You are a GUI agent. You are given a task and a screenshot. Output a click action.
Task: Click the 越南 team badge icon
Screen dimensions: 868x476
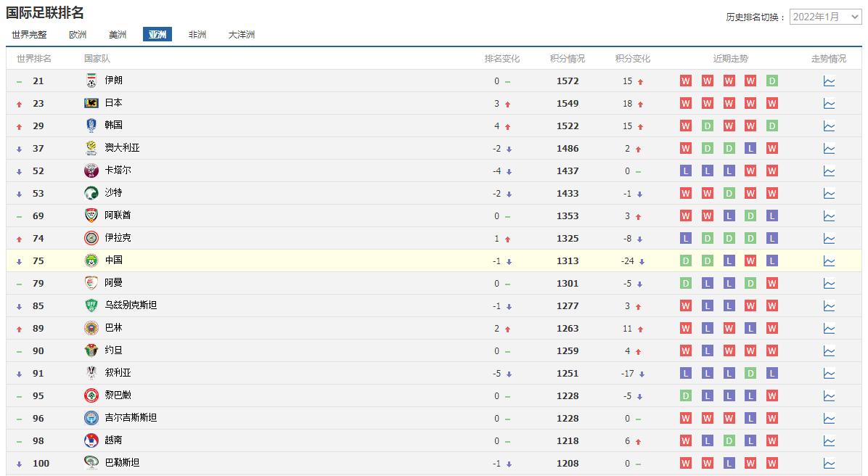91,440
